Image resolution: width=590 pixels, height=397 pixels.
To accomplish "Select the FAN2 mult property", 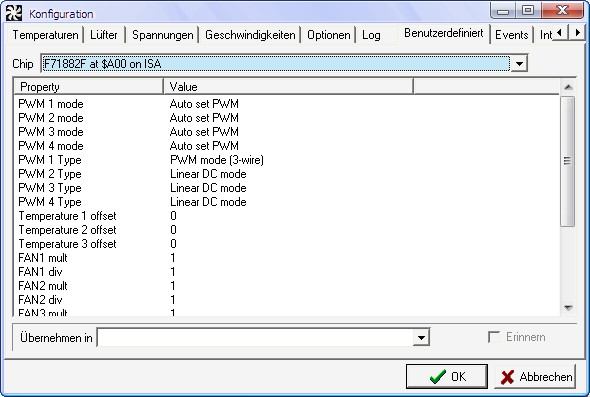I will tap(43, 286).
